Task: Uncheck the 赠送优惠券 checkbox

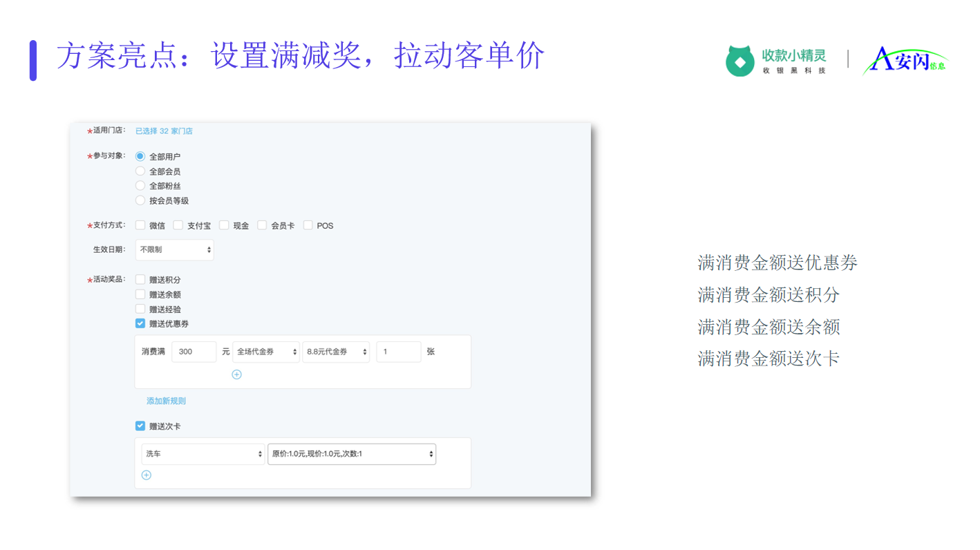Action: tap(140, 323)
